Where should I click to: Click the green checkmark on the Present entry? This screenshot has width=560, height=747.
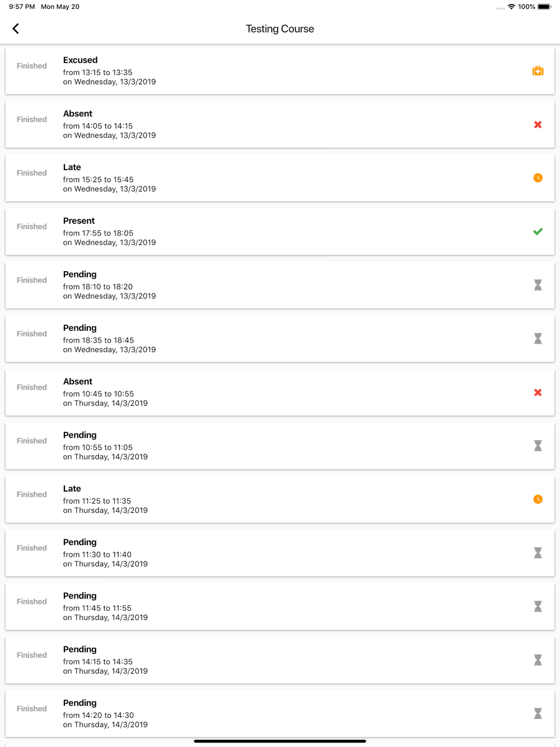pyautogui.click(x=538, y=231)
